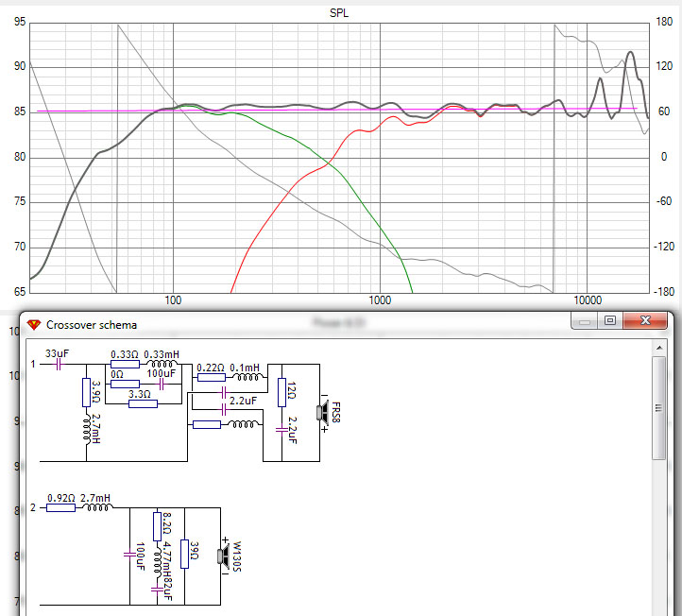Click the 100 Hz frequency axis label
The width and height of the screenshot is (682, 616).
coord(173,300)
